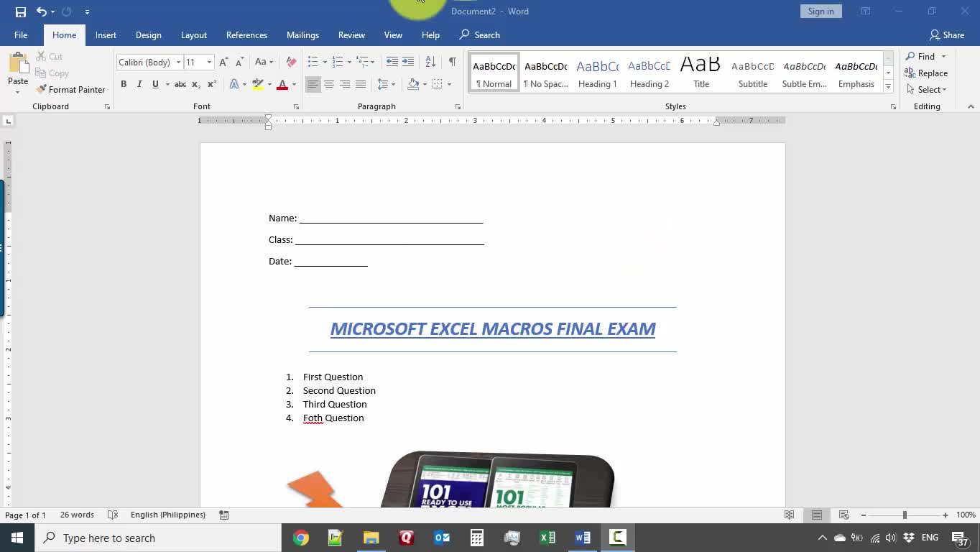Click the Save icon in Quick Access Toolbar

coord(20,11)
